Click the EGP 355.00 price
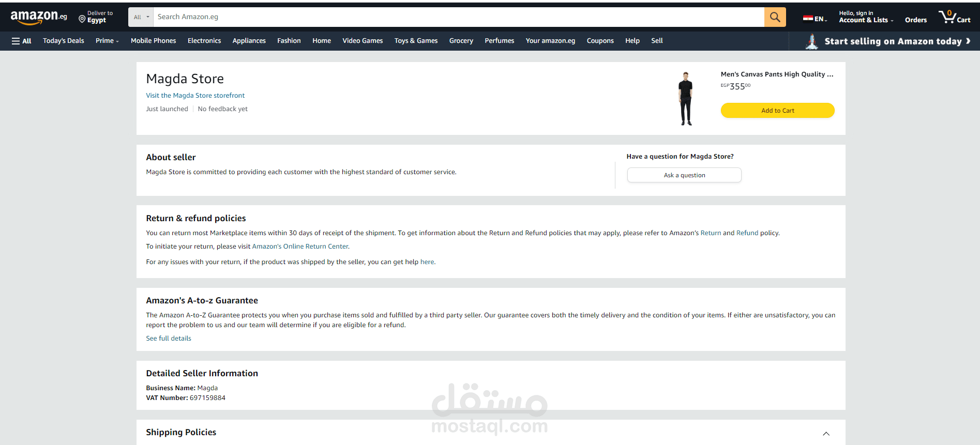This screenshot has width=980, height=445. click(x=736, y=86)
